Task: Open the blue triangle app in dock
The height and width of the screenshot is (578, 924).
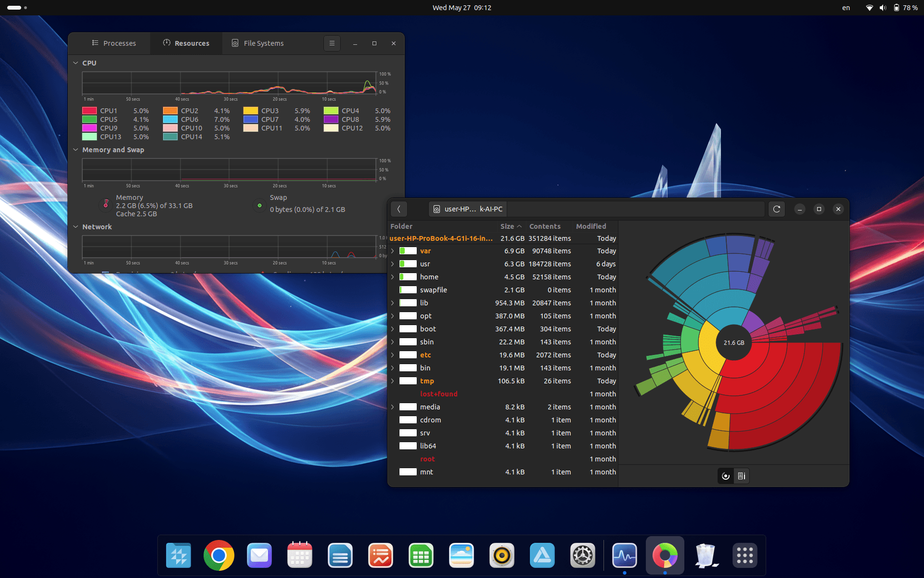Action: [542, 555]
